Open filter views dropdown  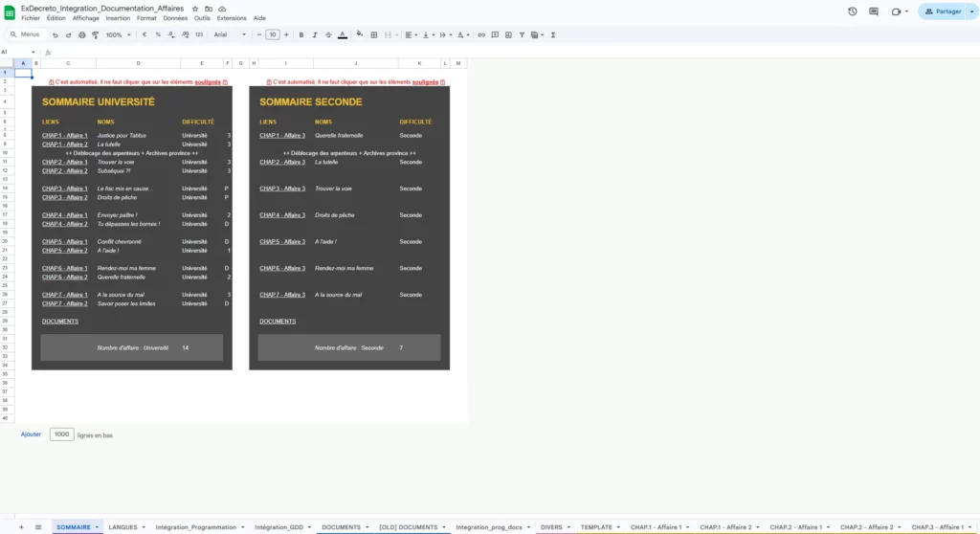pos(537,35)
